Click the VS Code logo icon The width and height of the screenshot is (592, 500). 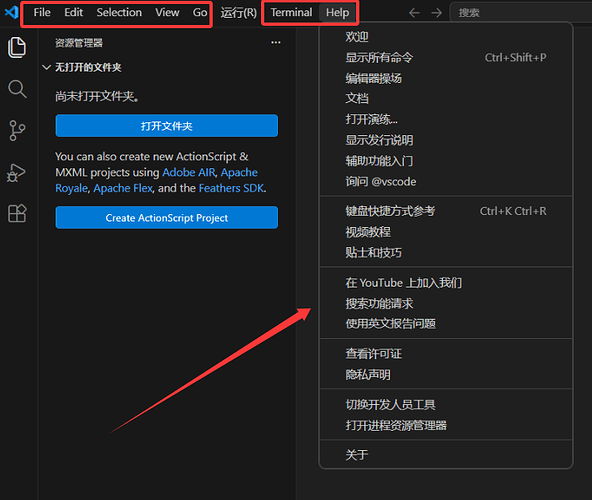click(11, 12)
